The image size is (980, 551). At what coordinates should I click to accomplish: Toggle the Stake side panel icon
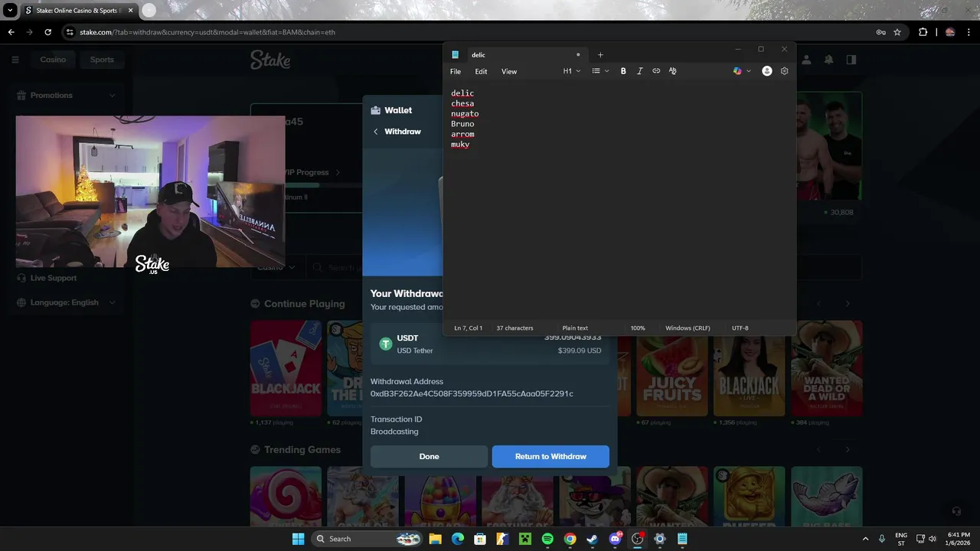coord(851,60)
